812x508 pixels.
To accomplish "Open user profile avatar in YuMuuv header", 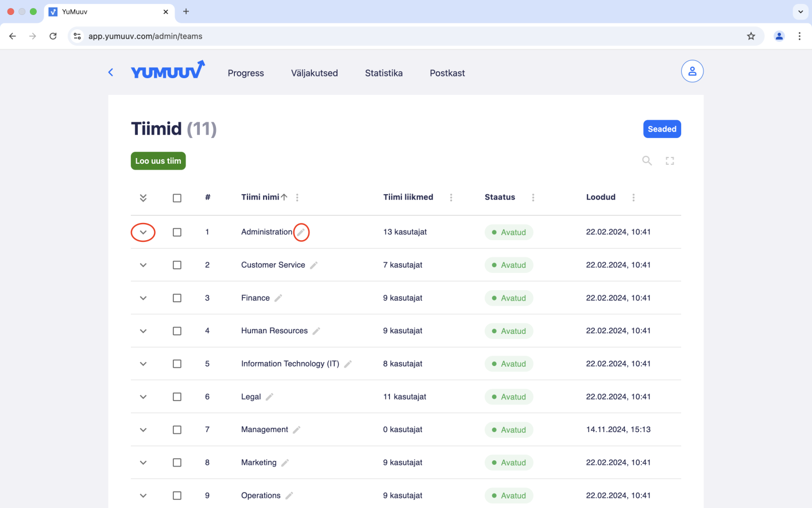I will pyautogui.click(x=693, y=71).
